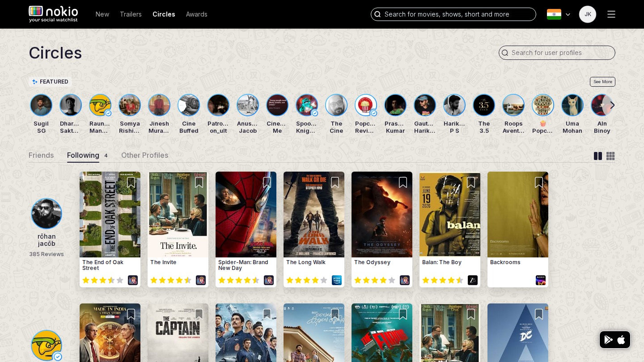Bookmark the Made in India poster
Screen dimensions: 644x362
(x=131, y=314)
